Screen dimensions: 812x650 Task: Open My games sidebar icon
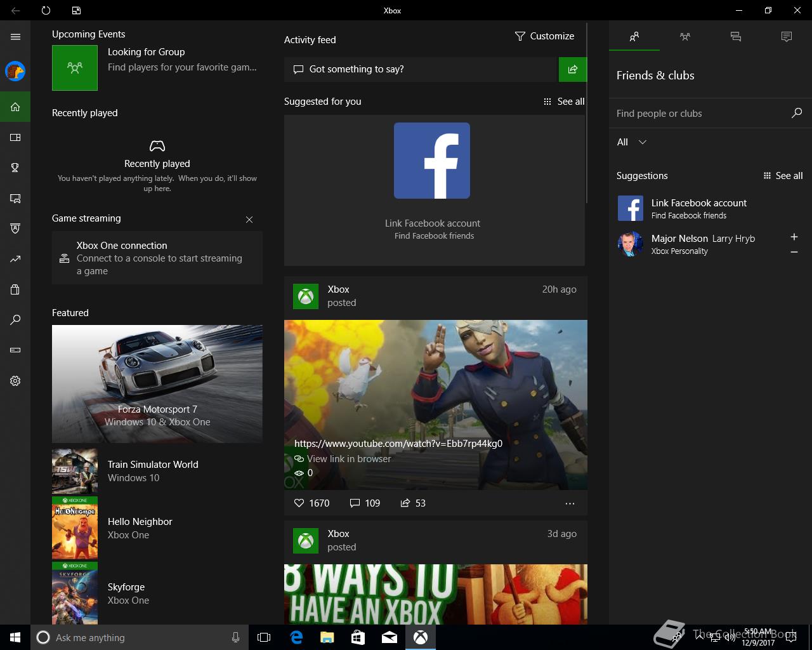click(15, 137)
